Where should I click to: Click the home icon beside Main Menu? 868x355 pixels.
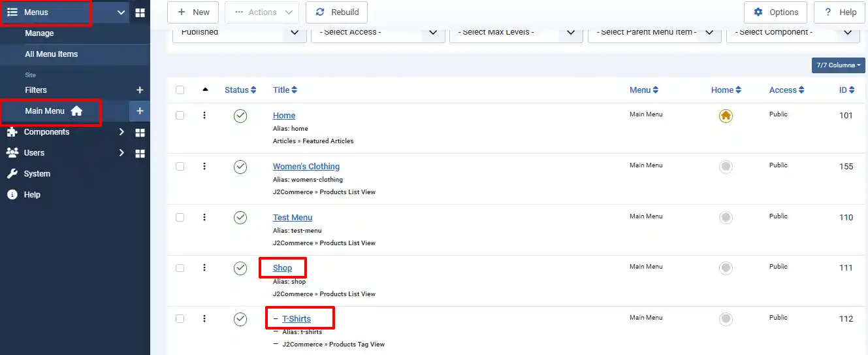click(76, 111)
